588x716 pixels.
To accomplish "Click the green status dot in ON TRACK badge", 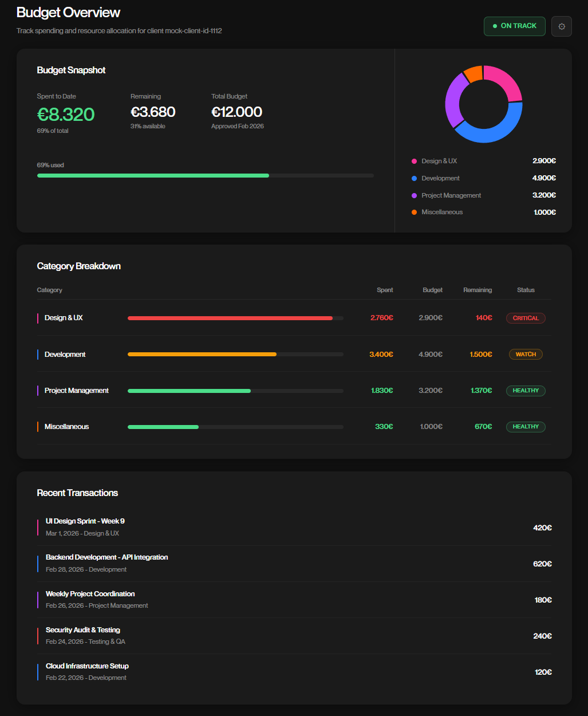I will click(x=495, y=26).
